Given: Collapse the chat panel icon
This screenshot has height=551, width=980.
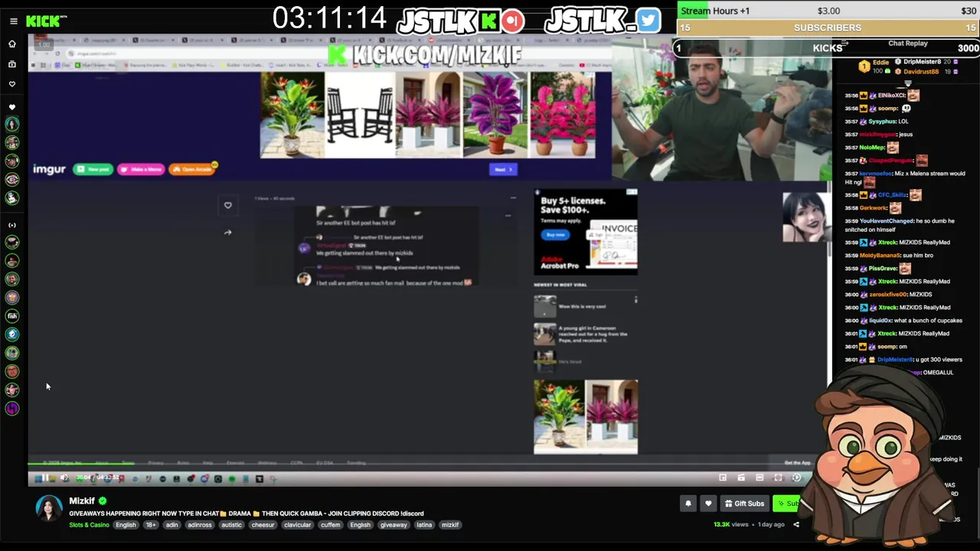Looking at the screenshot, I should pos(844,43).
